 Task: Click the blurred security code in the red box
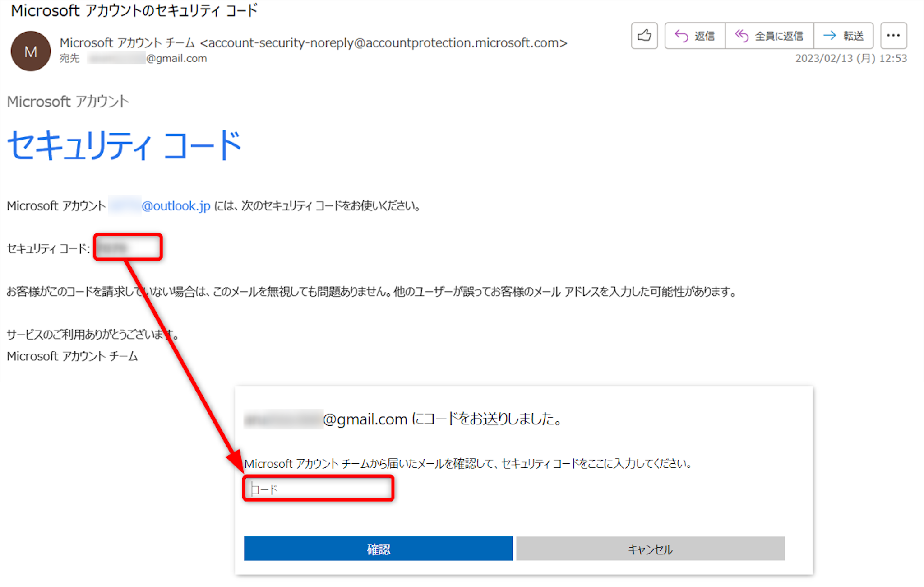click(113, 247)
